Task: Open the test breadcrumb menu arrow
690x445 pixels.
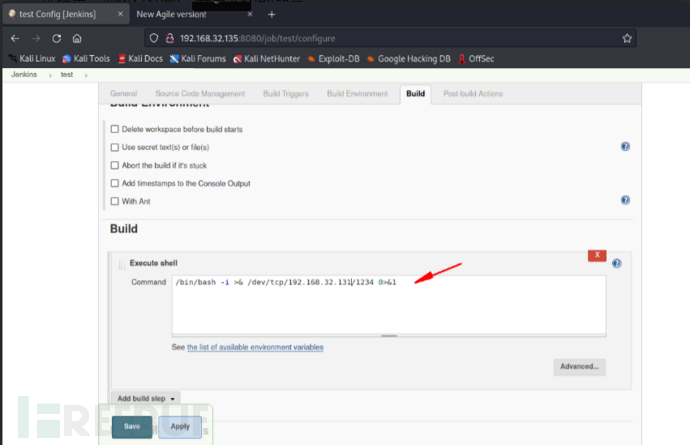Action: tap(86, 75)
